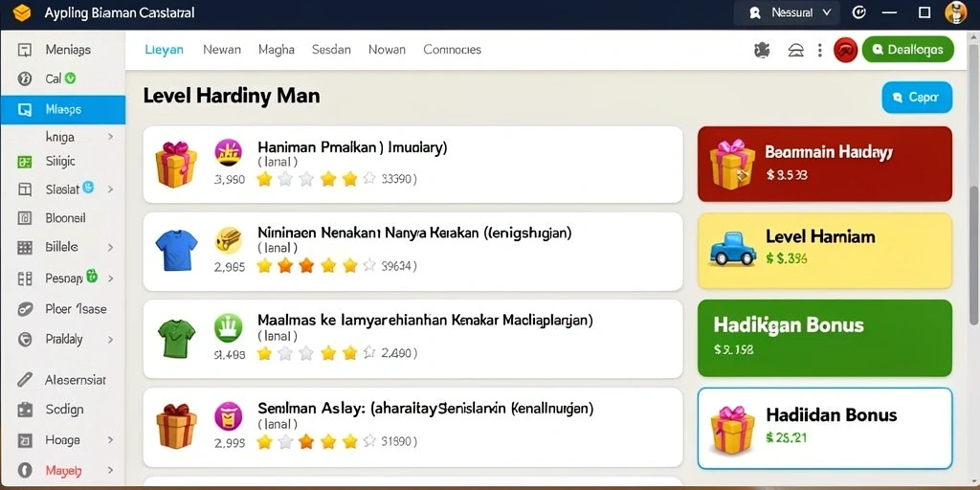The height and width of the screenshot is (490, 980).
Task: Click the Mayeh sidebar icon
Action: [24, 470]
